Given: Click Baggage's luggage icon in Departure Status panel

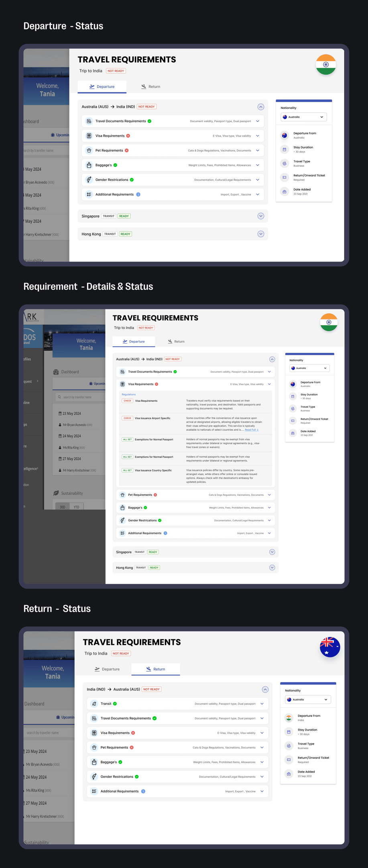Looking at the screenshot, I should coord(89,165).
